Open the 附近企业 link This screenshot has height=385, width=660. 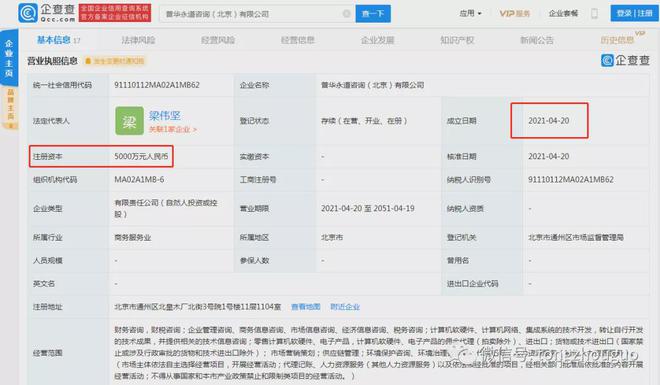[345, 307]
